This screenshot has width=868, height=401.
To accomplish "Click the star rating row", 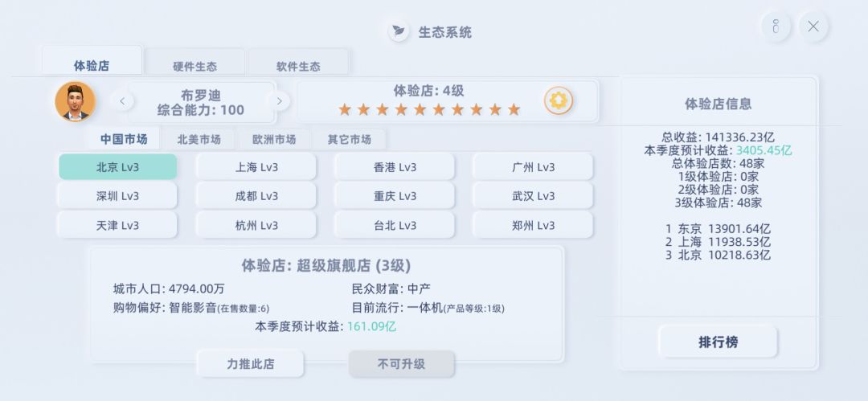I will click(429, 109).
